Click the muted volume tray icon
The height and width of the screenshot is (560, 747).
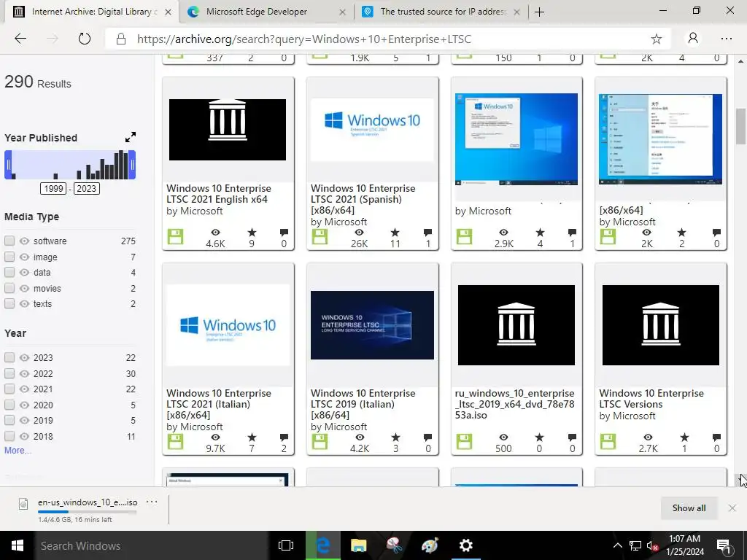pos(652,546)
